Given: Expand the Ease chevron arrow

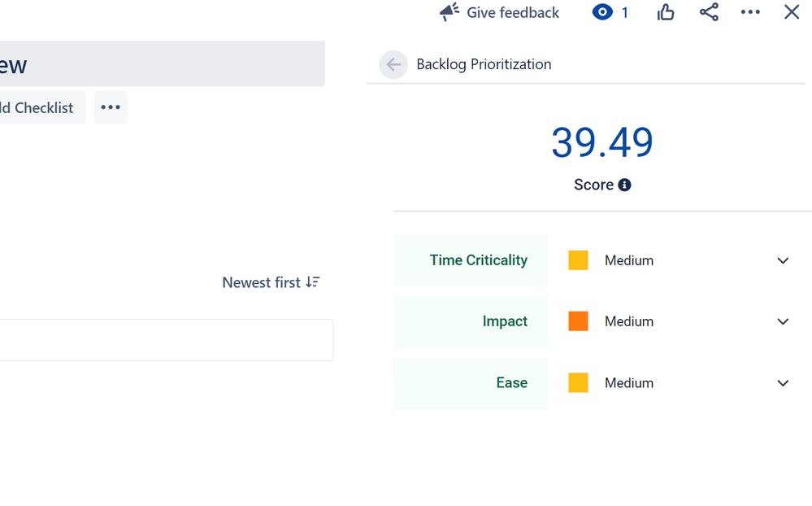Looking at the screenshot, I should coord(783,383).
